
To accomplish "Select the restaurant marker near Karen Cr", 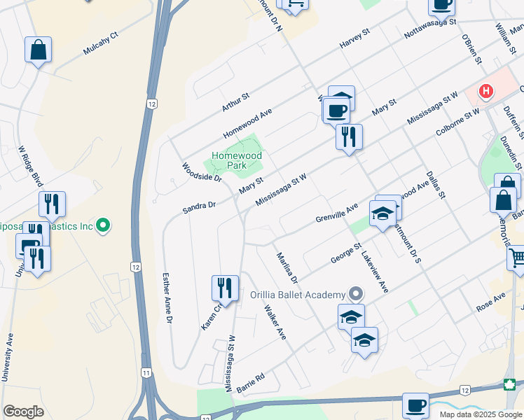I will coord(225,290).
